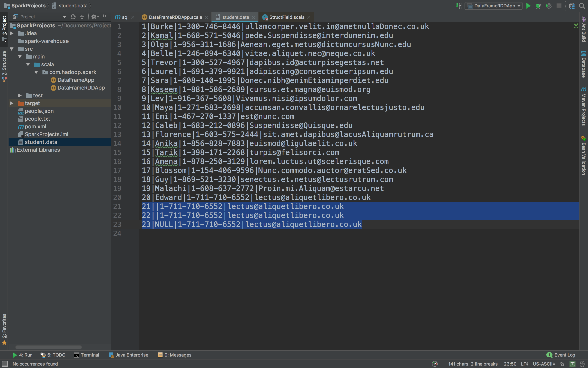
Task: Open Java Enterprise tool window
Action: pyautogui.click(x=128, y=355)
